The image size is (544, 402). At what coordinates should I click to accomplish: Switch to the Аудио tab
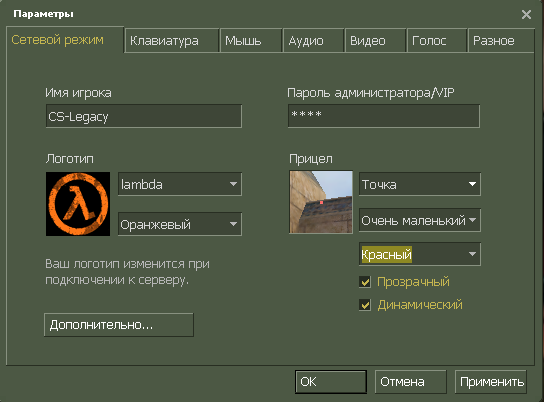tap(313, 41)
